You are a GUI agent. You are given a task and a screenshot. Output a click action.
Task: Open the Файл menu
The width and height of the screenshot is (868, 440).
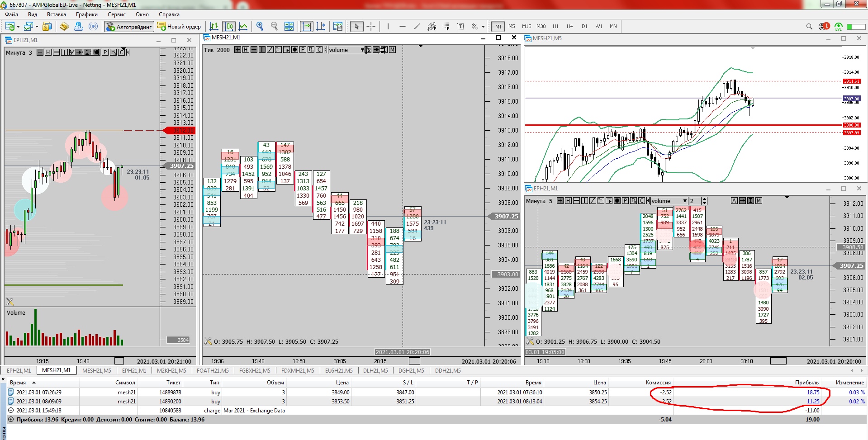(x=12, y=14)
